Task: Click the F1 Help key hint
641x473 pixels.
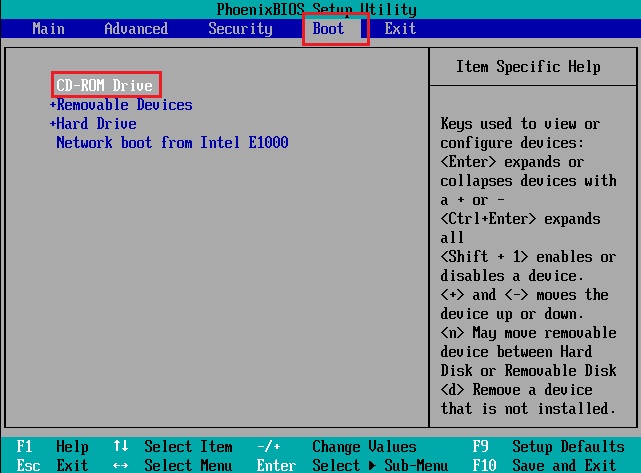Action: (x=52, y=446)
